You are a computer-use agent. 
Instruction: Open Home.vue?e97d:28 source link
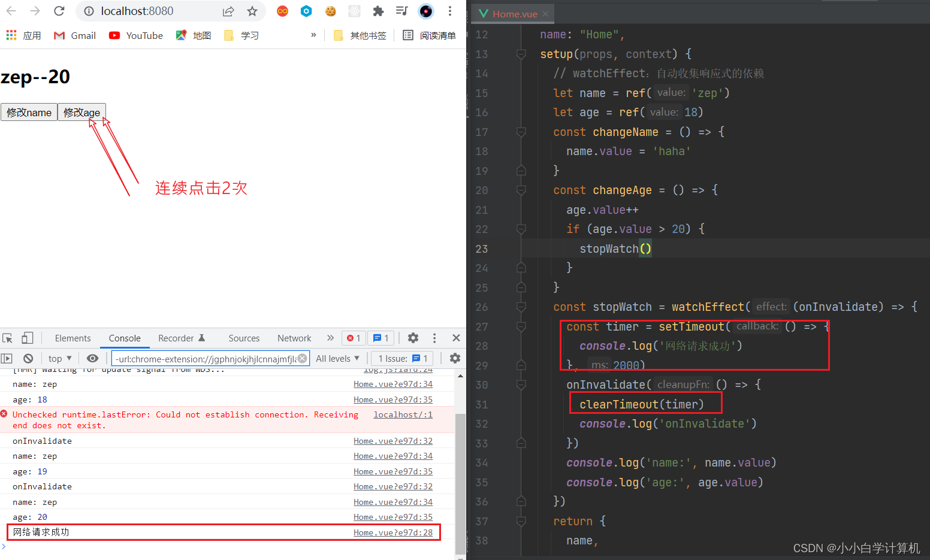[x=393, y=532]
